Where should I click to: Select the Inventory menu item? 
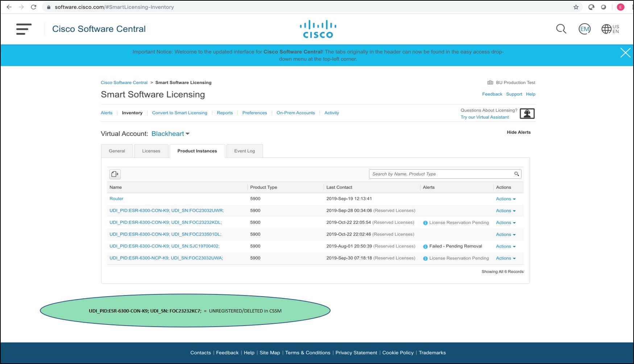[x=132, y=113]
